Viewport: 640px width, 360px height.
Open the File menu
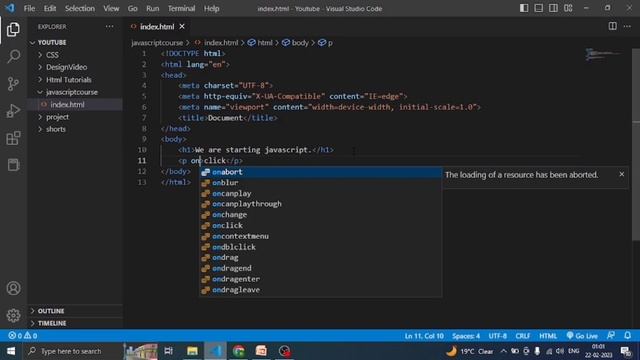[29, 8]
